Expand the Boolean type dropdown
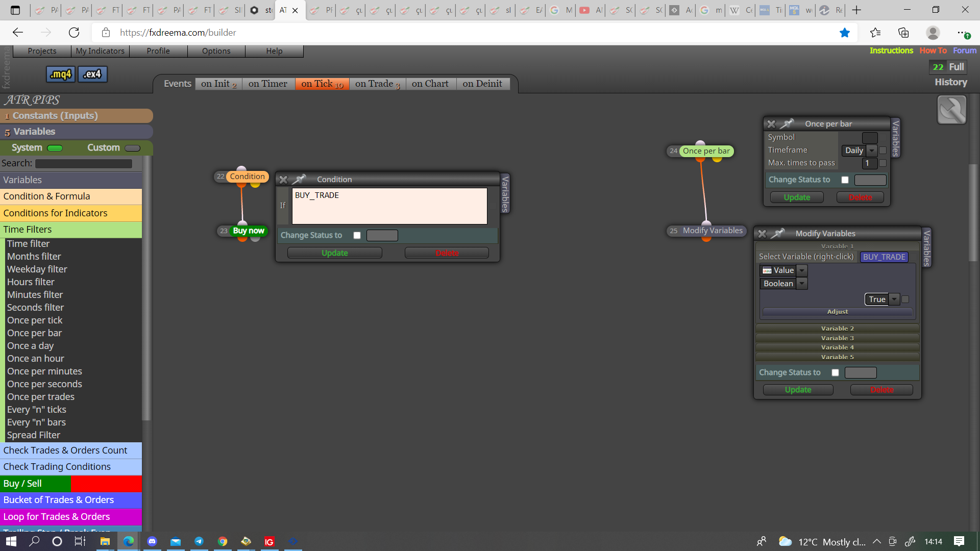Image resolution: width=980 pixels, height=551 pixels. [802, 284]
